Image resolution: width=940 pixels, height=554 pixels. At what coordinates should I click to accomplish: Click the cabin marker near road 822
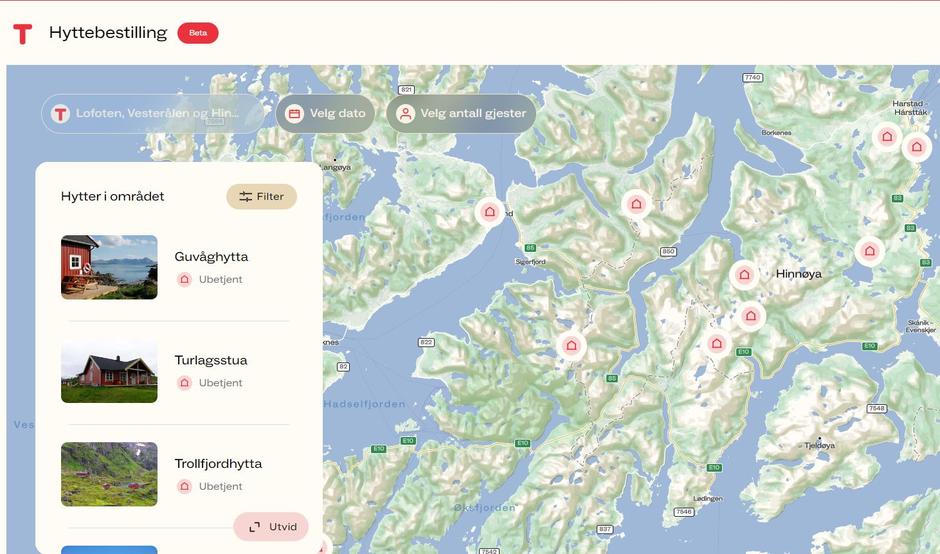click(571, 345)
